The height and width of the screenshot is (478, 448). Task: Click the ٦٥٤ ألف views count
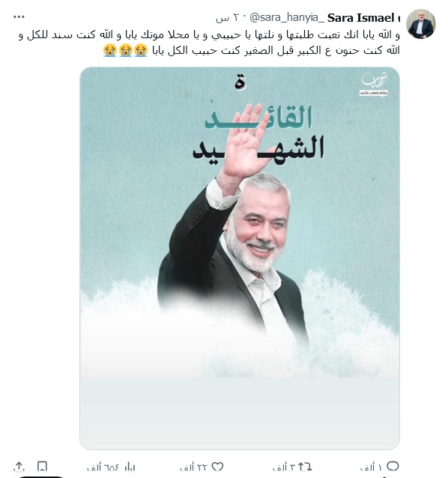click(103, 467)
